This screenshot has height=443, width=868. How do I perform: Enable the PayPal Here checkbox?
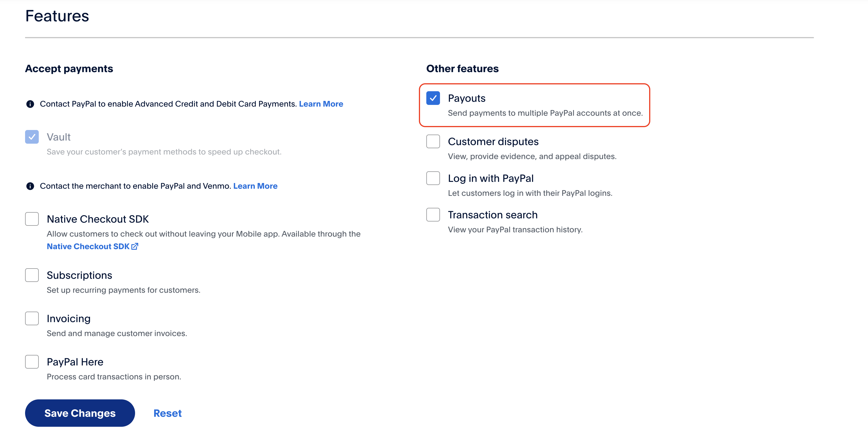click(32, 362)
